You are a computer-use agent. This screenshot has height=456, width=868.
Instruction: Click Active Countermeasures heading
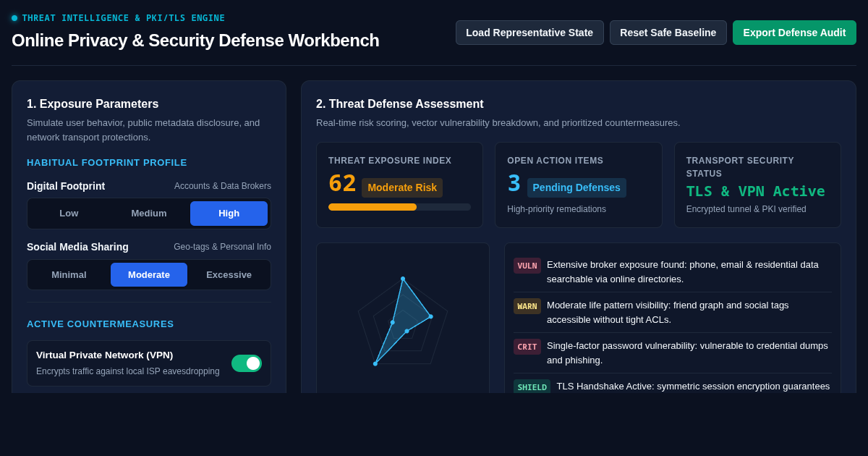click(101, 324)
